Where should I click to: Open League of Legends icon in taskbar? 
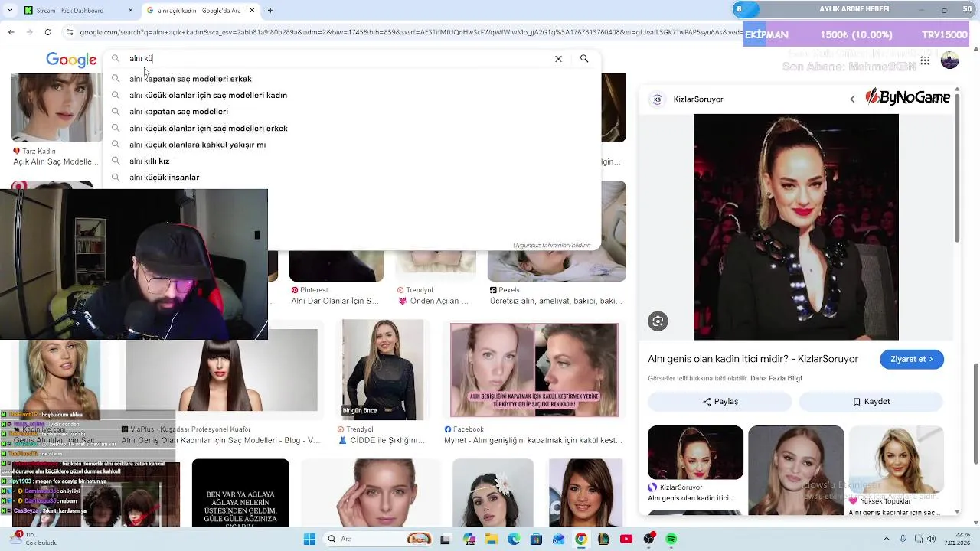pyautogui.click(x=603, y=539)
